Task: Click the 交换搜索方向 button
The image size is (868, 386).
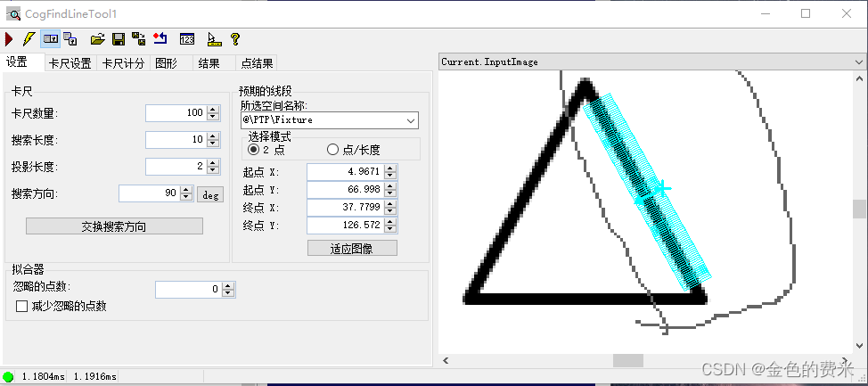Action: point(115,226)
